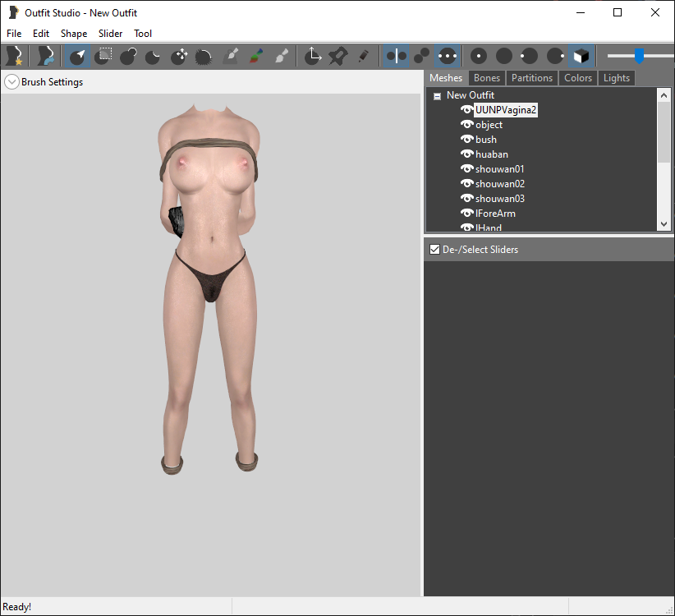
Task: Expand the Brush Settings panel
Action: pyautogui.click(x=11, y=82)
